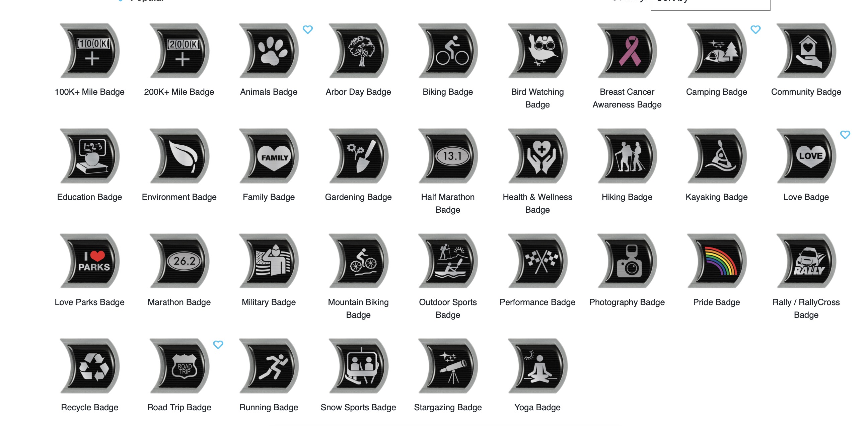
Task: Open the Yoga Badge label link
Action: click(x=537, y=408)
